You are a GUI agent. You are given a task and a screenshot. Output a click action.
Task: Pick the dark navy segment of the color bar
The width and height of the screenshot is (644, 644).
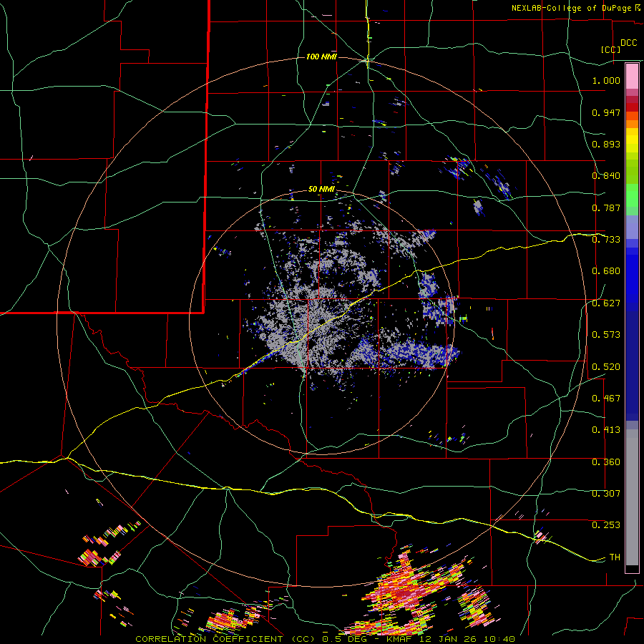[x=632, y=366]
